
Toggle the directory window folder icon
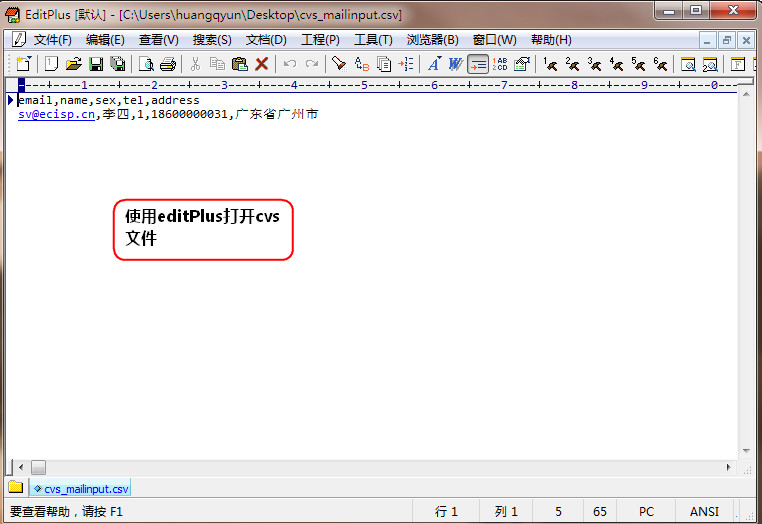(x=15, y=488)
